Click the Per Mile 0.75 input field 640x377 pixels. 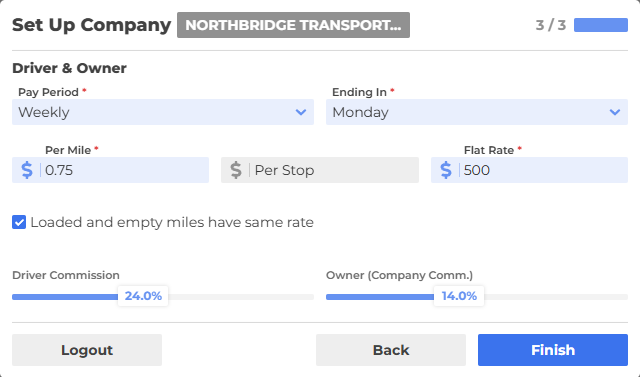click(125, 170)
